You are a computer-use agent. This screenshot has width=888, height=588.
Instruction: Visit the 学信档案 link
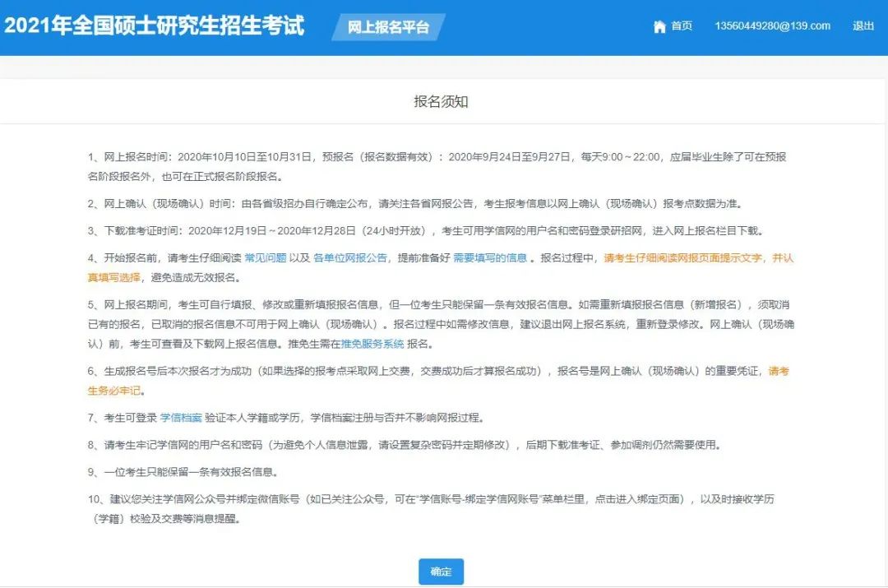click(181, 418)
